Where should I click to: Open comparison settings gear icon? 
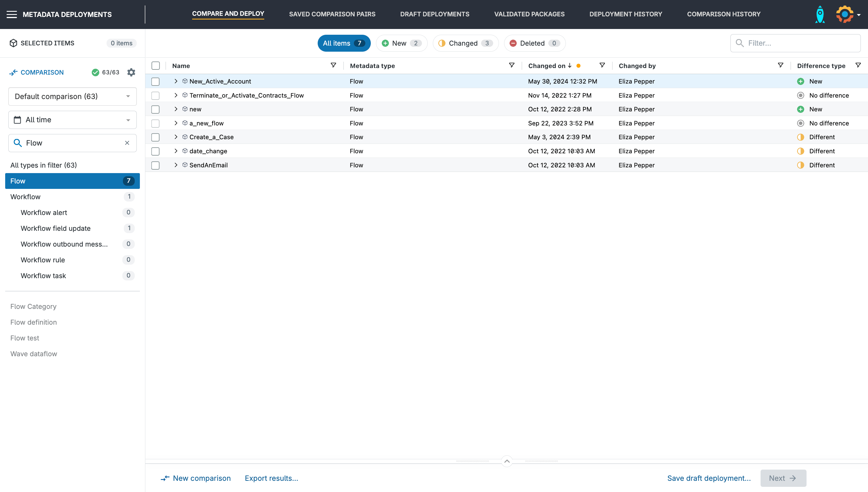point(131,72)
